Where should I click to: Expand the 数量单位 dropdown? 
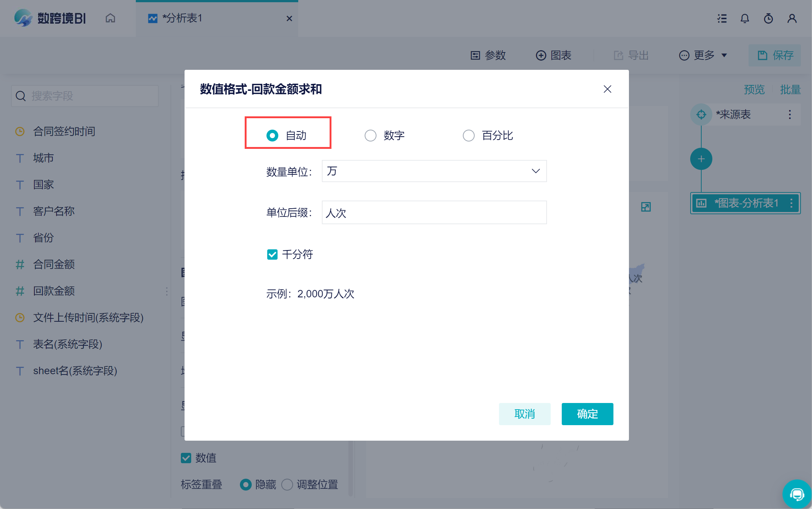click(434, 171)
